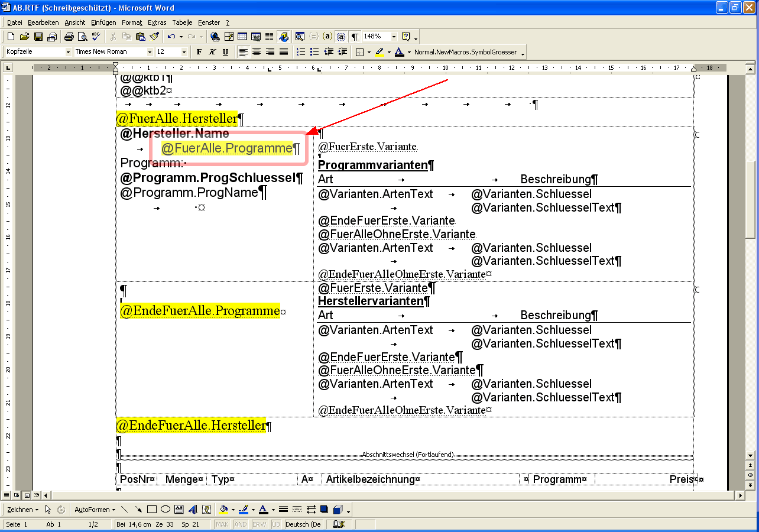The image size is (759, 532).
Task: Click the Save disk icon
Action: (38, 37)
